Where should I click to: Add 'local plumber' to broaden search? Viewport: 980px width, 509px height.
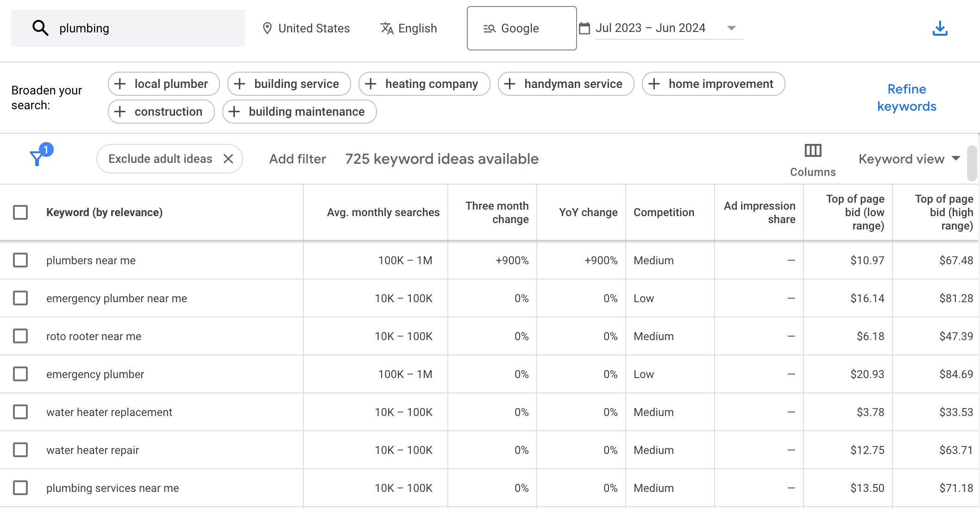[164, 84]
